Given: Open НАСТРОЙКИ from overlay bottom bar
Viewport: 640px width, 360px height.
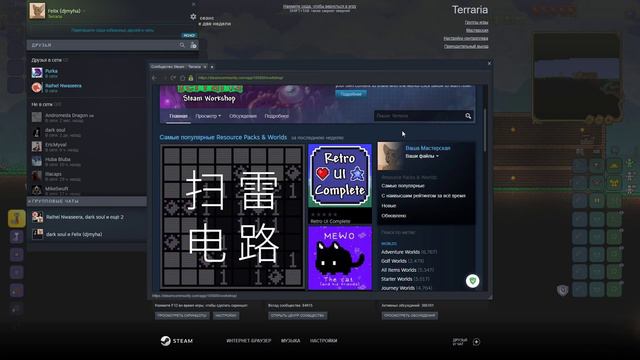Looking at the screenshot, I should (324, 341).
